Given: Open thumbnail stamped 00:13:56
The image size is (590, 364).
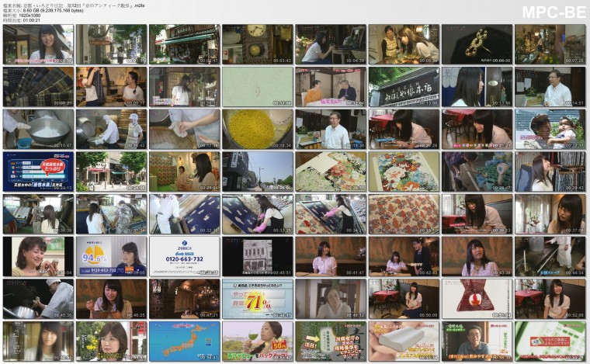Looking at the screenshot, I should click(x=477, y=87).
